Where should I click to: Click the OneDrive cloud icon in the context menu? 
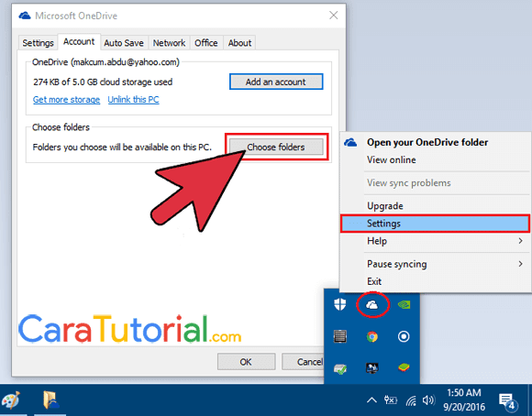[x=350, y=142]
